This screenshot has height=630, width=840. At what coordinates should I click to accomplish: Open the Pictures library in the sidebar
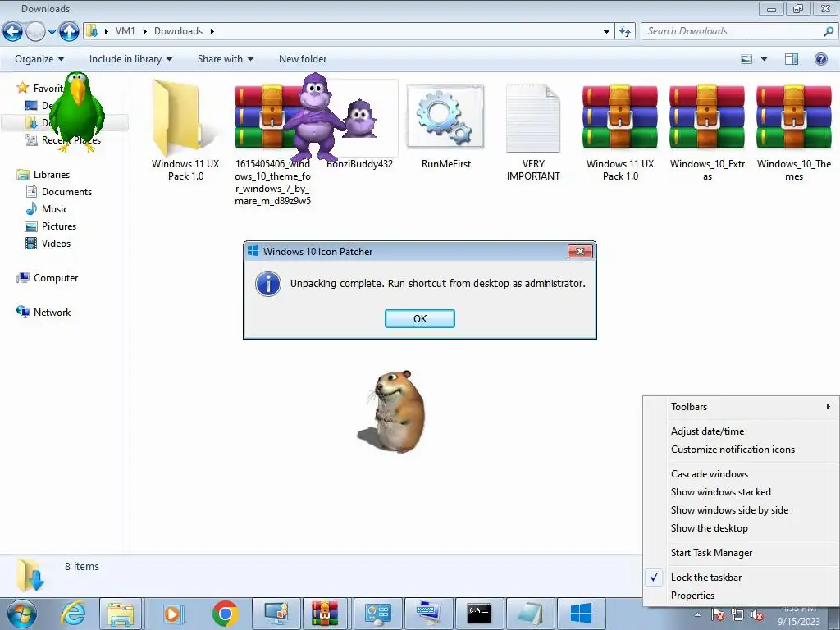(51, 226)
